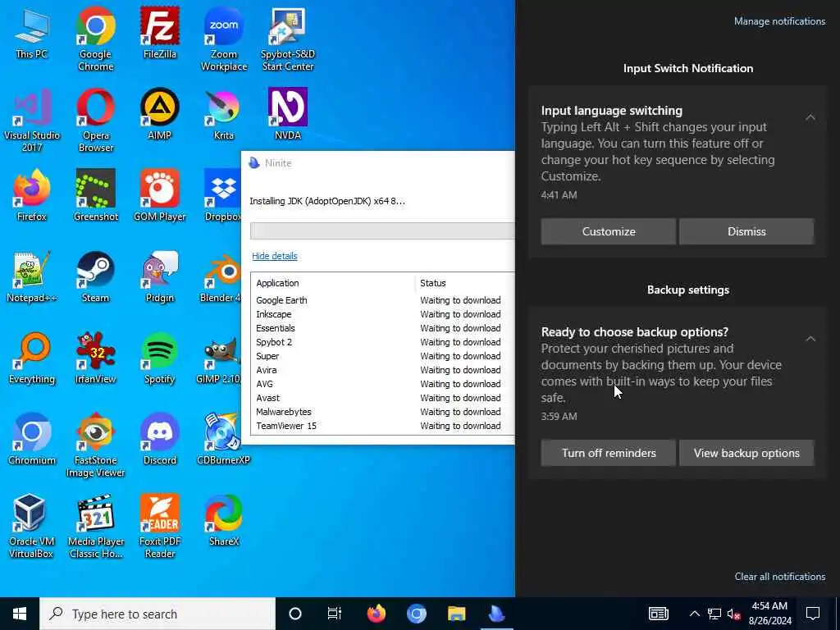Open Firefox from the taskbar
The height and width of the screenshot is (630, 840).
click(x=376, y=614)
